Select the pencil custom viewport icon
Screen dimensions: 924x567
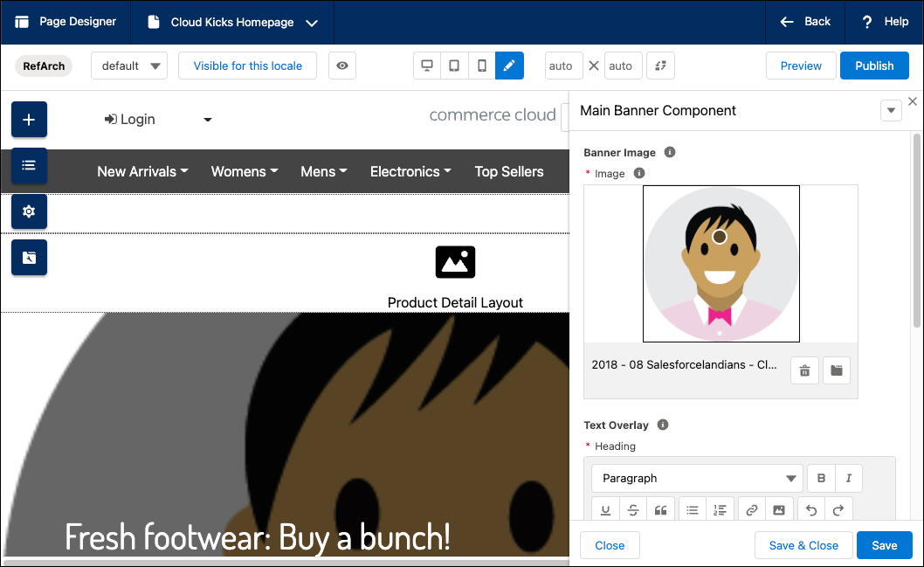[x=510, y=66]
